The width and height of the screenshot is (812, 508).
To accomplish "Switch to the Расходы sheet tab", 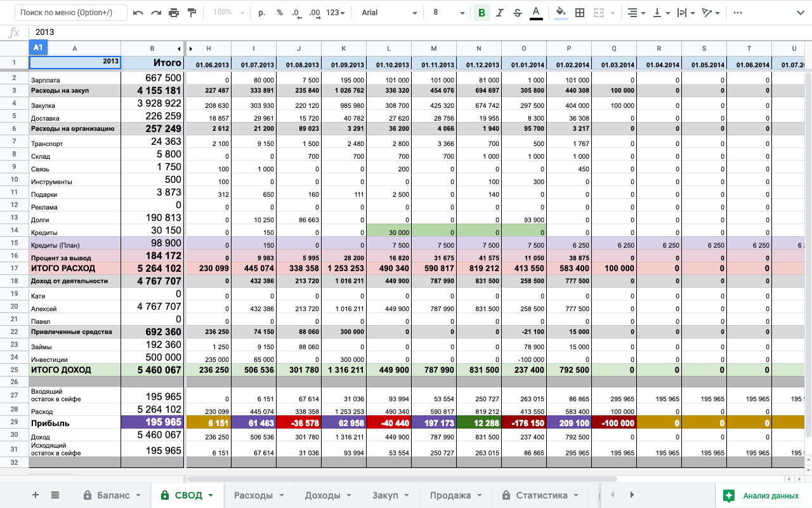I will tap(259, 495).
